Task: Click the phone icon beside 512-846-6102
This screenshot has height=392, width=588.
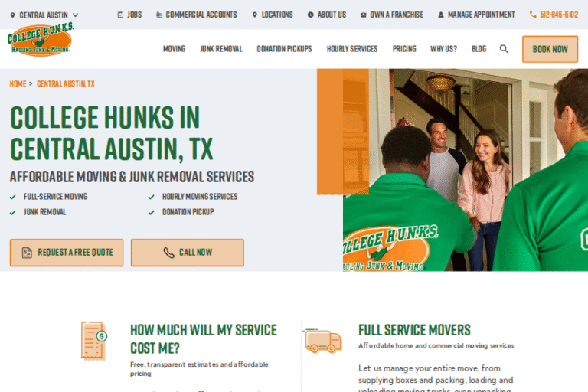Action: pyautogui.click(x=533, y=15)
